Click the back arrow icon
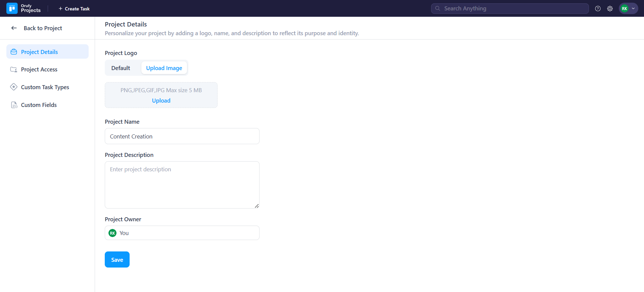 [x=14, y=28]
